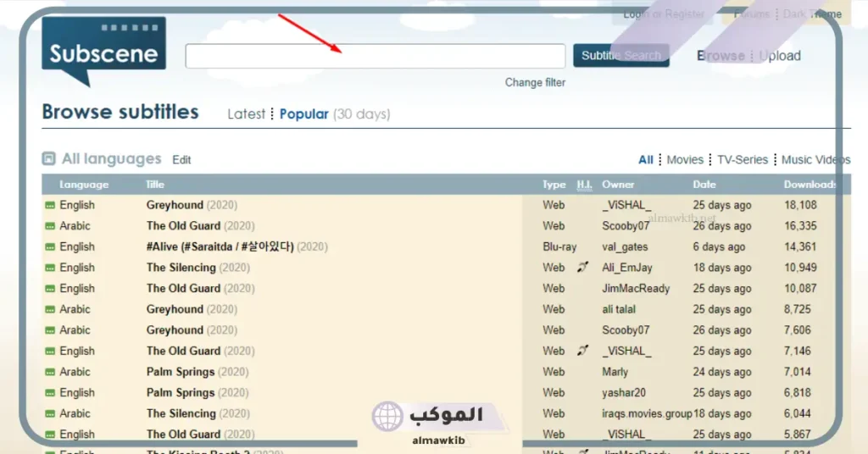Click the All languages list icon

(49, 158)
